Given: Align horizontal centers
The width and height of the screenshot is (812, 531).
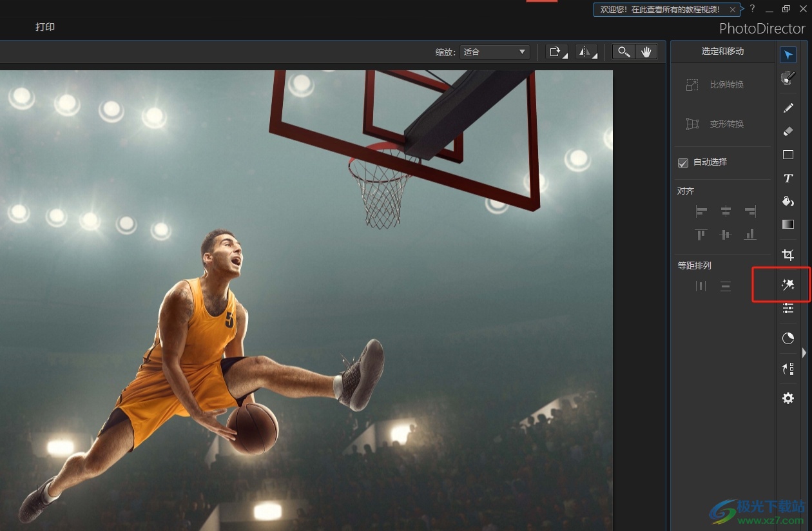Looking at the screenshot, I should (x=726, y=211).
